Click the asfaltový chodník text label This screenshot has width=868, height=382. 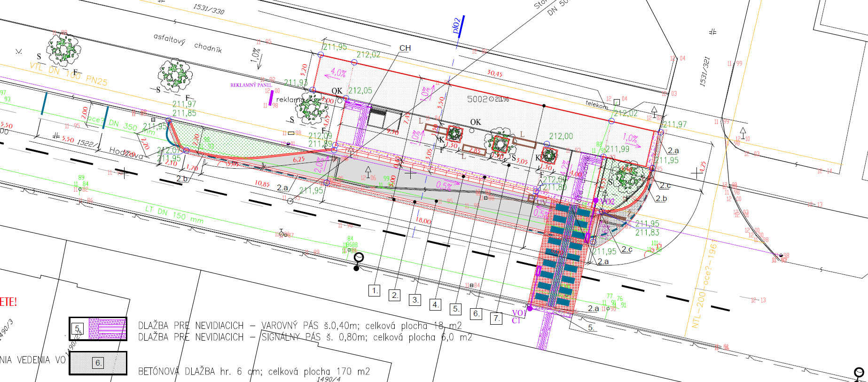[188, 43]
